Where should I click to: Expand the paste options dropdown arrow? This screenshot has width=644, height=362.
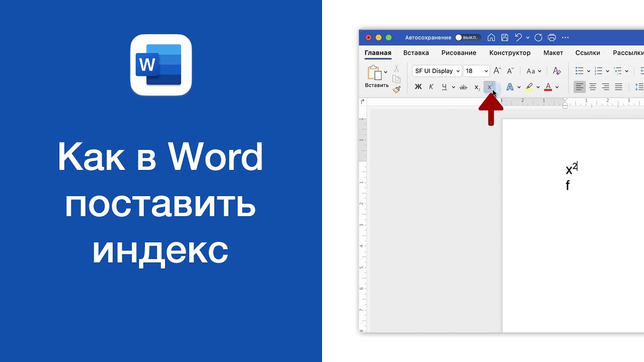click(385, 72)
